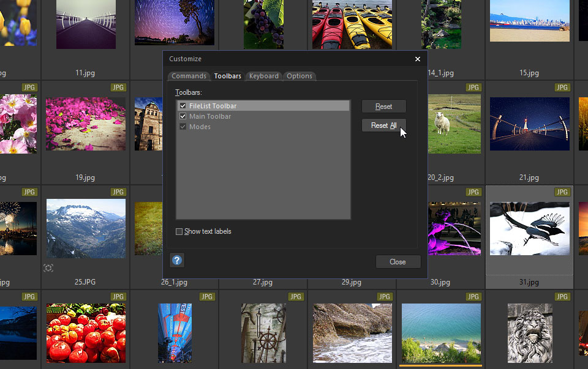The image size is (588, 369).
Task: Click the 26_1.jpg file name label
Action: [174, 282]
